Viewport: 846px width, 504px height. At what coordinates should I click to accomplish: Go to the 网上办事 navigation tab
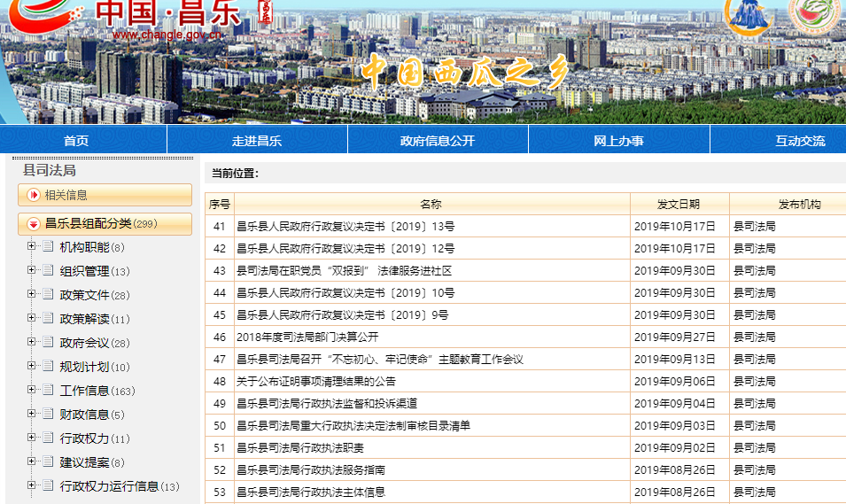tap(618, 140)
